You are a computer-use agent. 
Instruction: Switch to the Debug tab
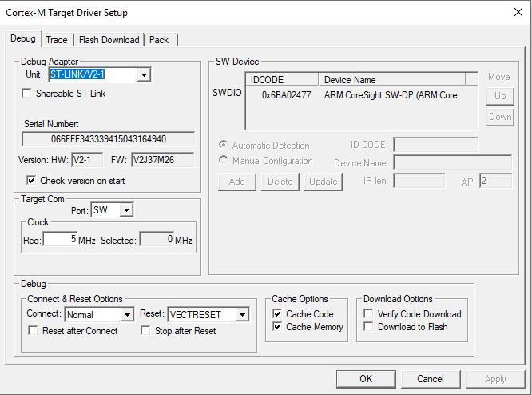(23, 38)
